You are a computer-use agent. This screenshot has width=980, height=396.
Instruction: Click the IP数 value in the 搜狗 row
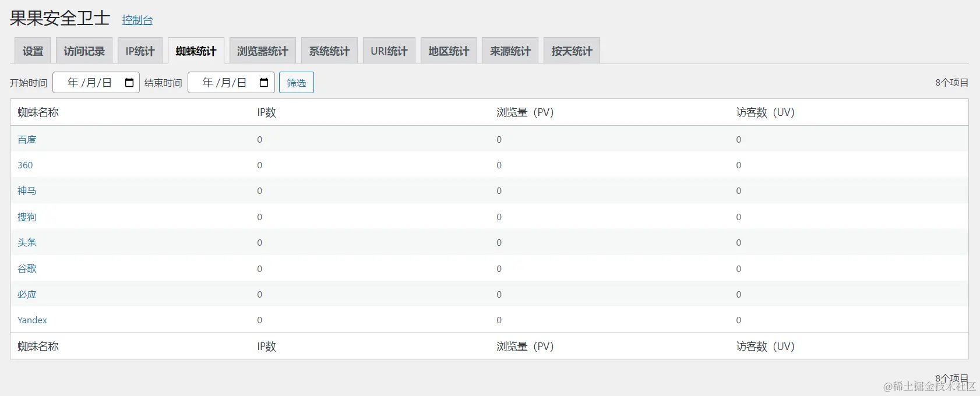260,217
